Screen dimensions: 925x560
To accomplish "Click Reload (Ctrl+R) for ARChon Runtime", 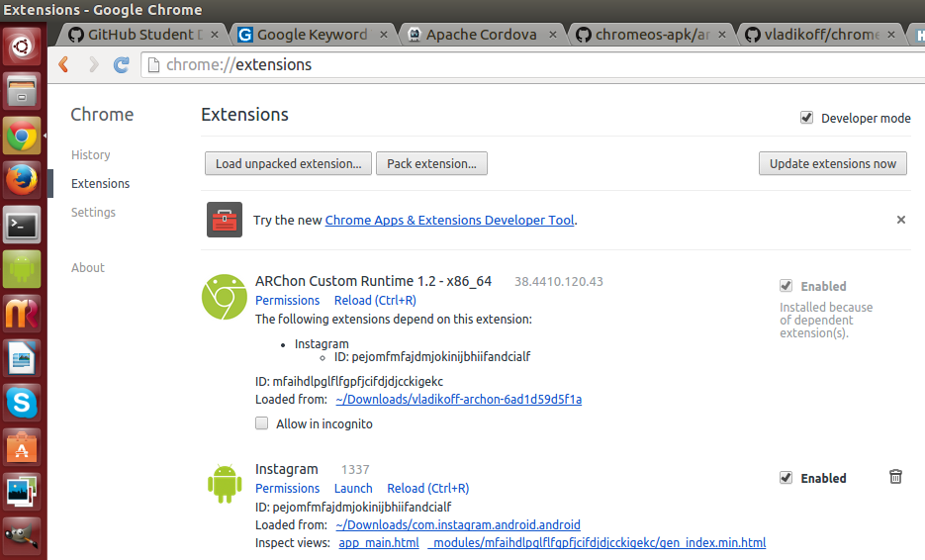I will click(375, 301).
